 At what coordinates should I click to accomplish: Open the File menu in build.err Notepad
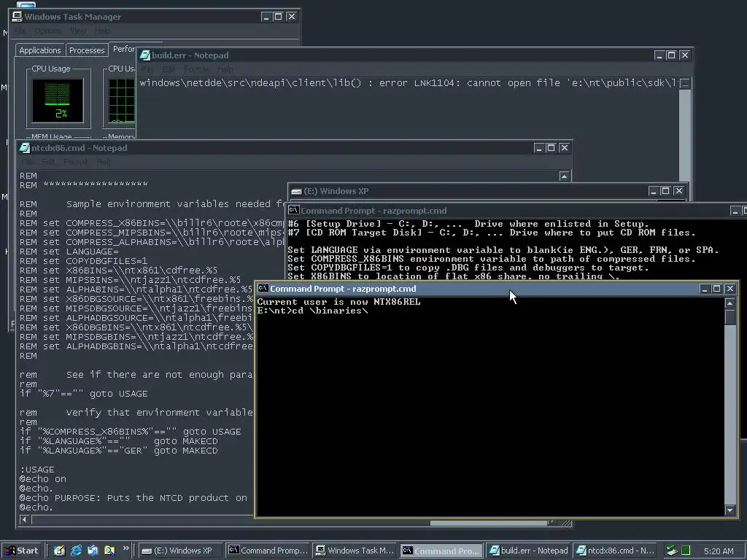click(146, 69)
